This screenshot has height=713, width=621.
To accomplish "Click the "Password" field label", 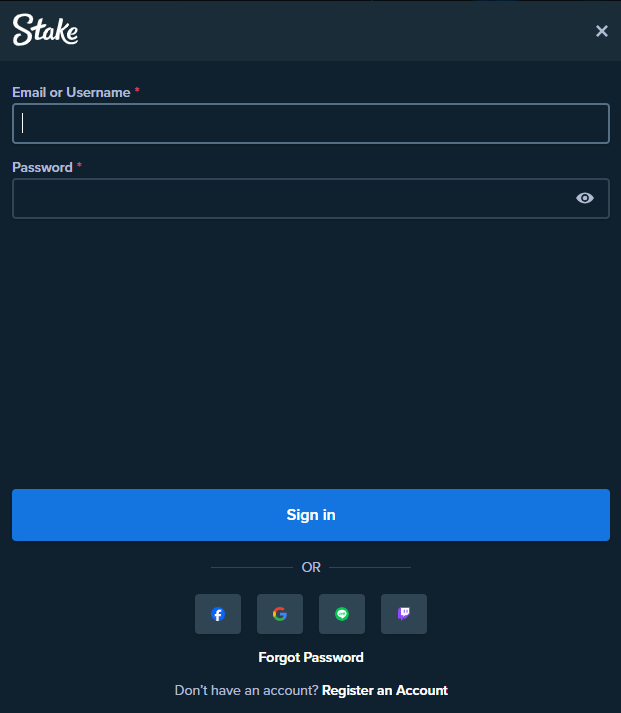I will point(42,168).
